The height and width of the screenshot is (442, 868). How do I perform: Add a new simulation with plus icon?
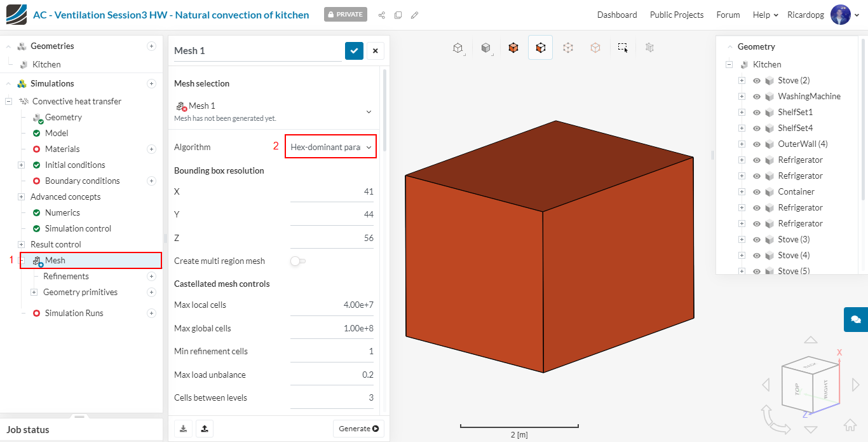click(151, 83)
